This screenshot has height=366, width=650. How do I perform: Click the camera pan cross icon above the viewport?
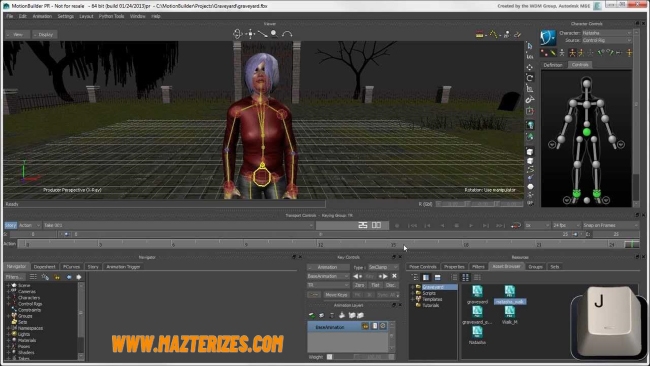pos(250,34)
